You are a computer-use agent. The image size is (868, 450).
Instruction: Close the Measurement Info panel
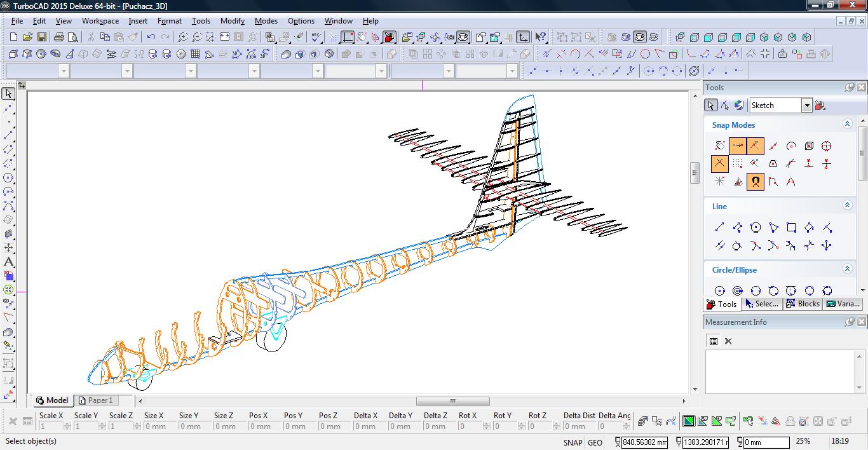pyautogui.click(x=862, y=322)
